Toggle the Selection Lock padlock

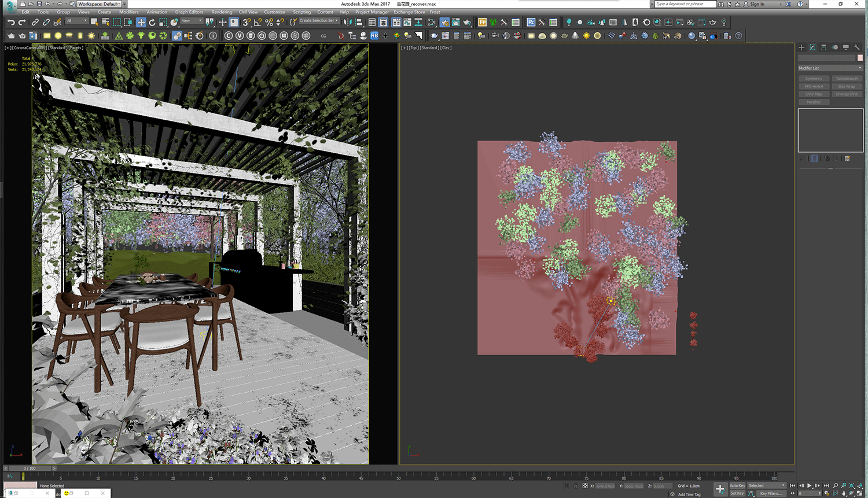click(576, 485)
